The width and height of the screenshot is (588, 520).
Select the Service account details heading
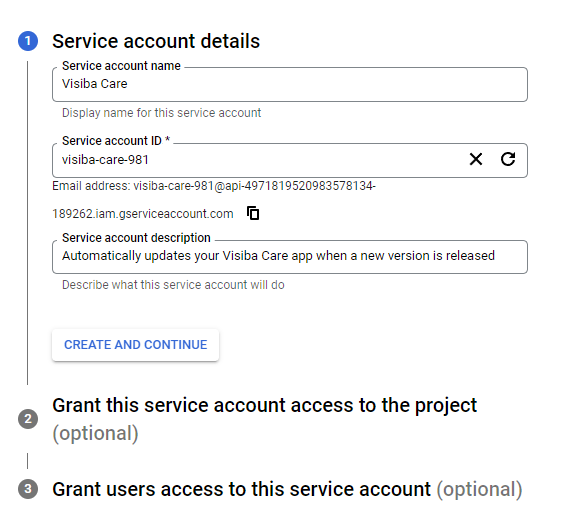click(156, 41)
